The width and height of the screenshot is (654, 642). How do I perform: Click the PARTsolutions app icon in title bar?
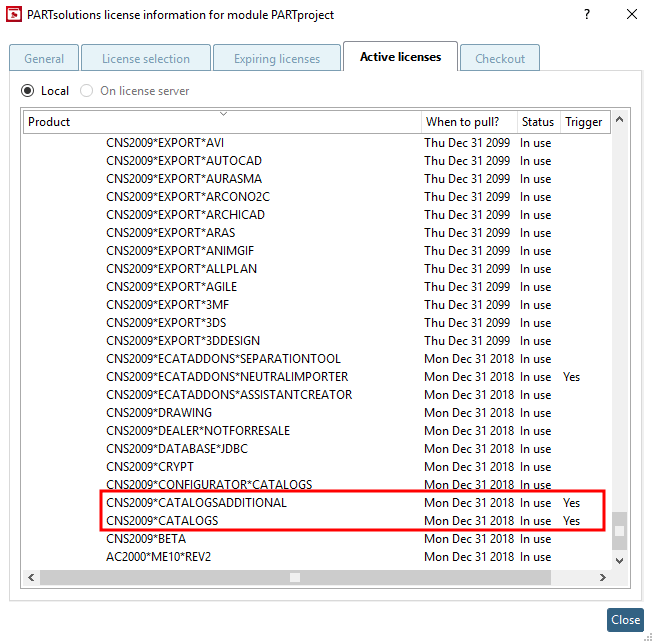pos(14,15)
